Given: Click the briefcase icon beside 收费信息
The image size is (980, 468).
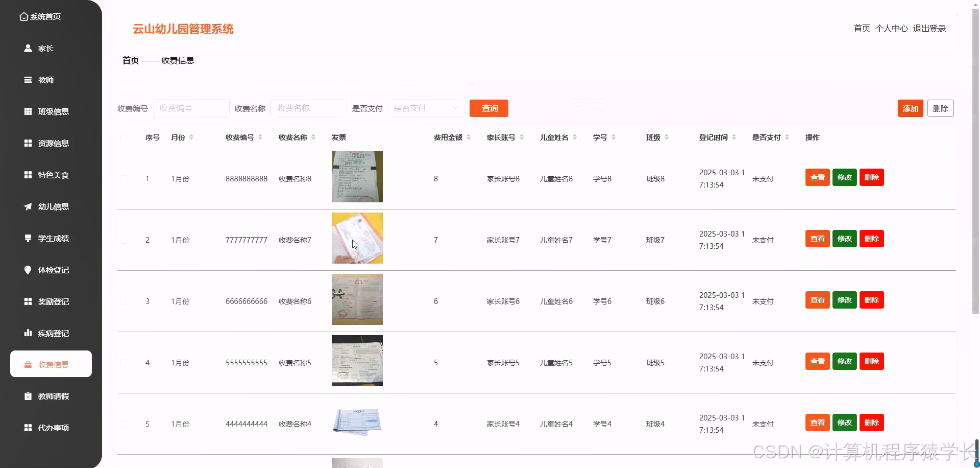Looking at the screenshot, I should [28, 365].
